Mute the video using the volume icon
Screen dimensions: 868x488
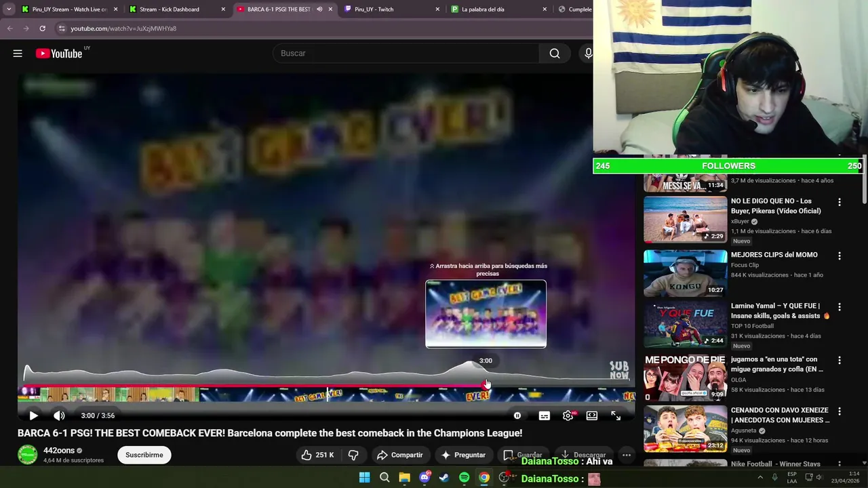point(59,415)
